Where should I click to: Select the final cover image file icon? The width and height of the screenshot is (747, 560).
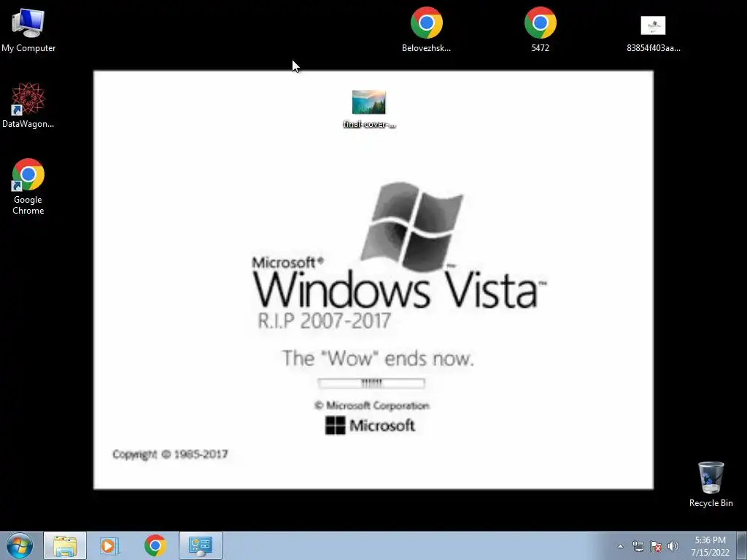369,109
